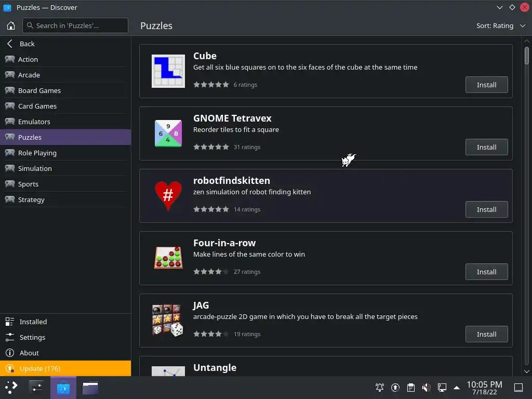Viewport: 532px width, 399px height.
Task: Click the Back arrow icon in sidebar
Action: [10, 44]
